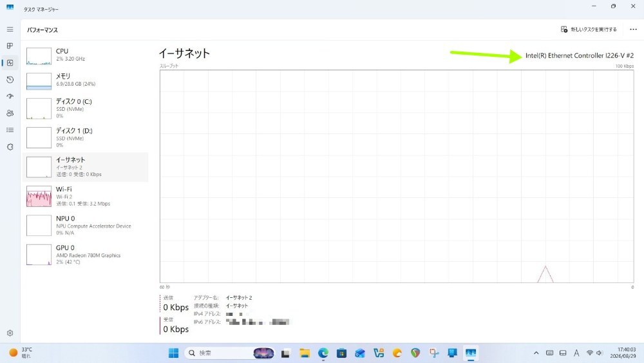644x363 pixels.
Task: Open Outlook from the taskbar
Action: 360,353
